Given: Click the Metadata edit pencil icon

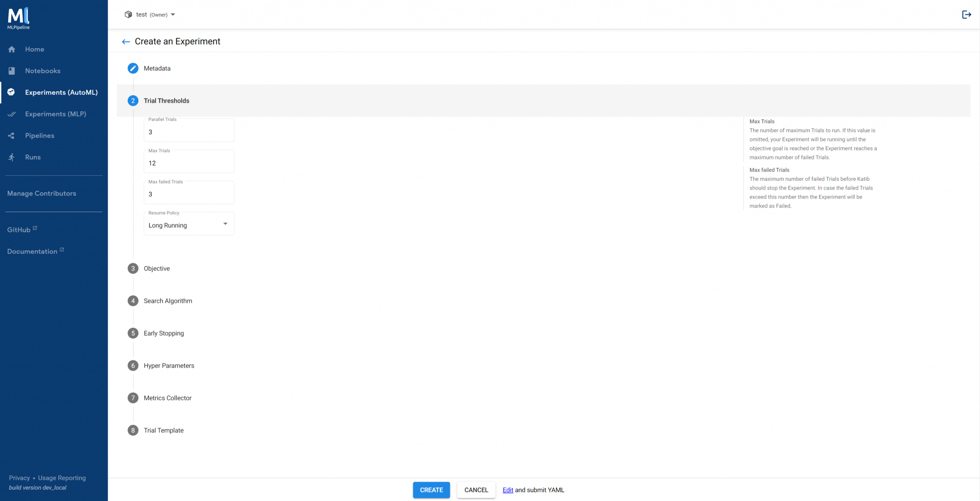Looking at the screenshot, I should [x=133, y=68].
